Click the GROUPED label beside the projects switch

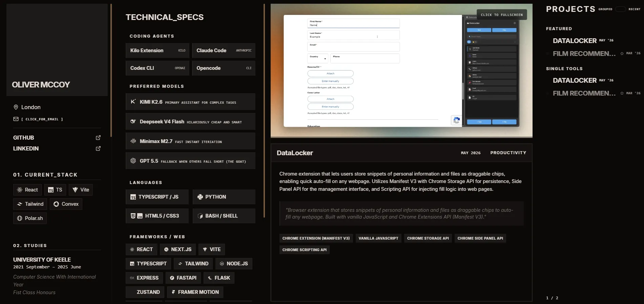point(605,9)
